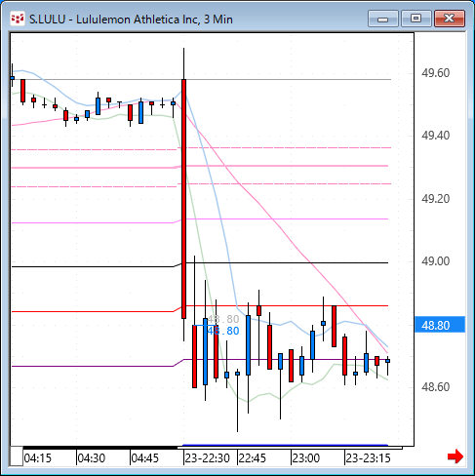Click the 49.00 price axis label
475x476 pixels.
coord(436,261)
